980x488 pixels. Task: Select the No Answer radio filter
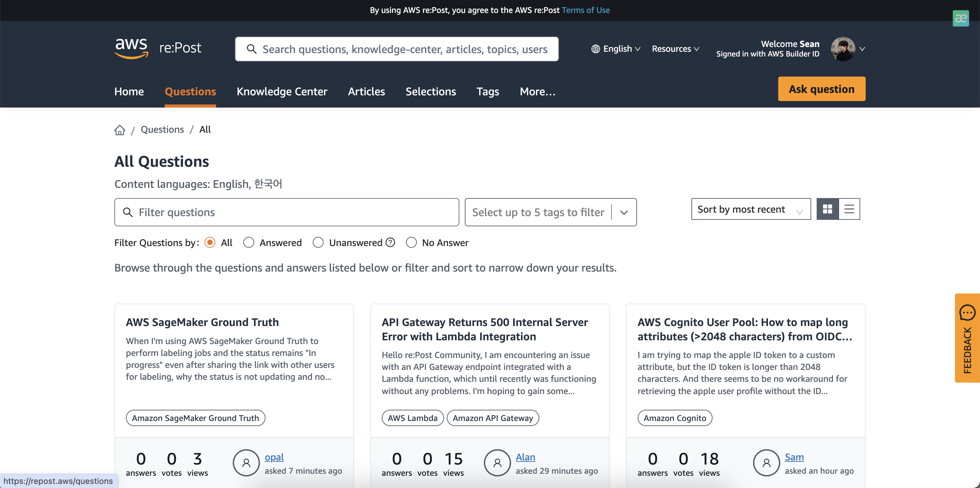point(411,242)
